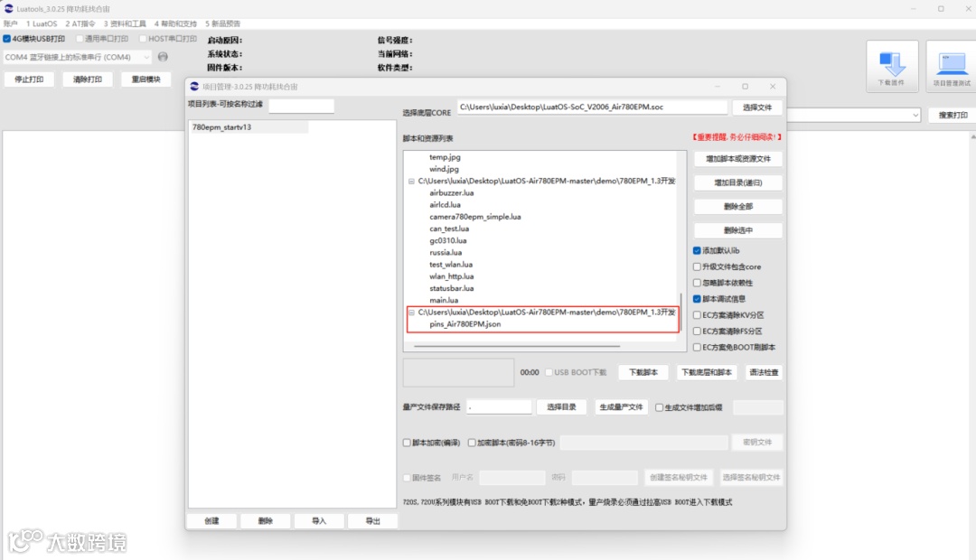The width and height of the screenshot is (976, 560).
Task: Click the 下载底层和脚本 button
Action: point(707,373)
